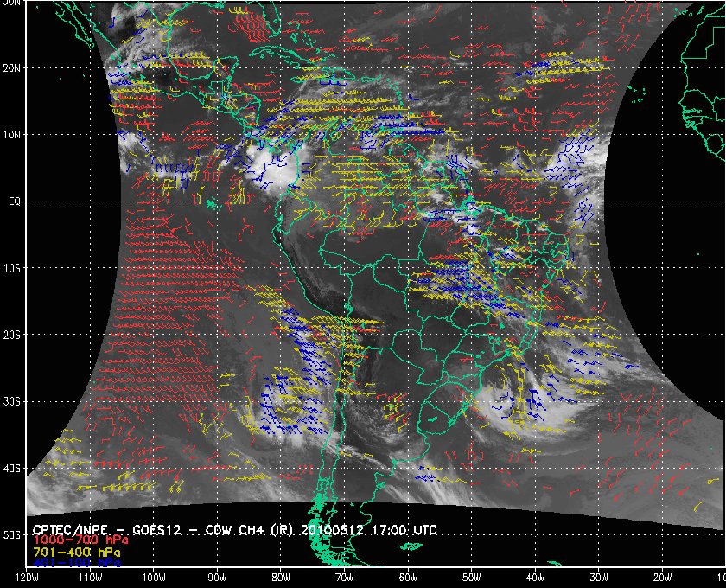Click the 30S latitude label

coord(11,401)
